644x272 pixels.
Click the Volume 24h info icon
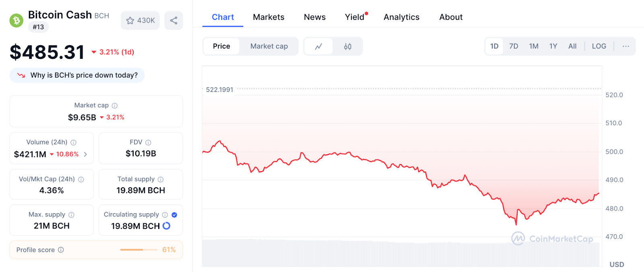[74, 142]
